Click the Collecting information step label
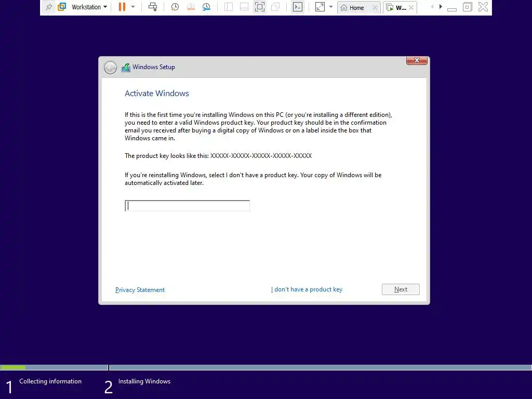 (x=50, y=381)
